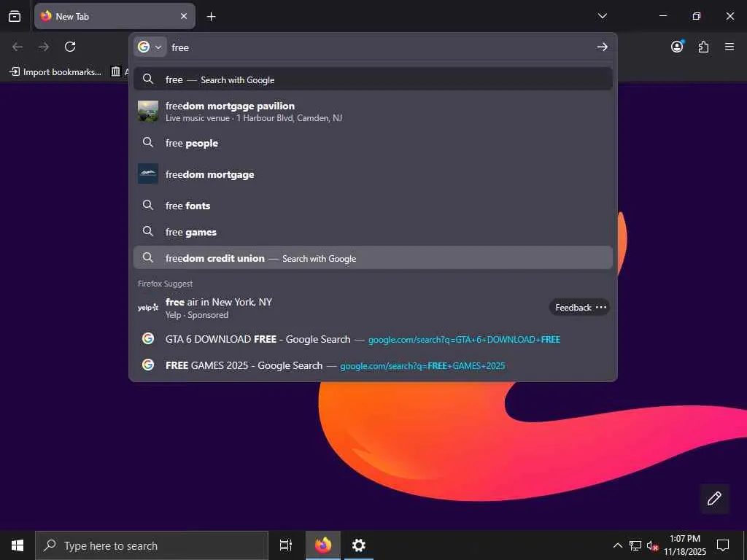The image size is (747, 560).
Task: Click the network icon in system tray
Action: click(635, 545)
